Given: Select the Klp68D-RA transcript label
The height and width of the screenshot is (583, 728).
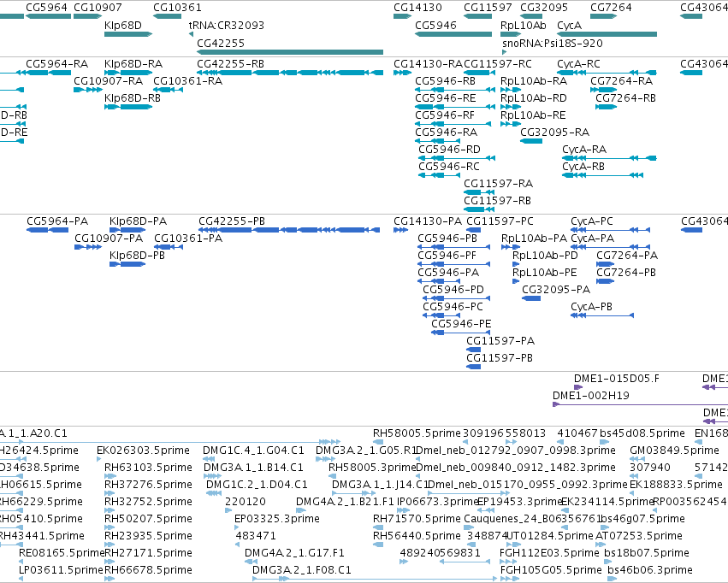Looking at the screenshot, I should point(133,63).
